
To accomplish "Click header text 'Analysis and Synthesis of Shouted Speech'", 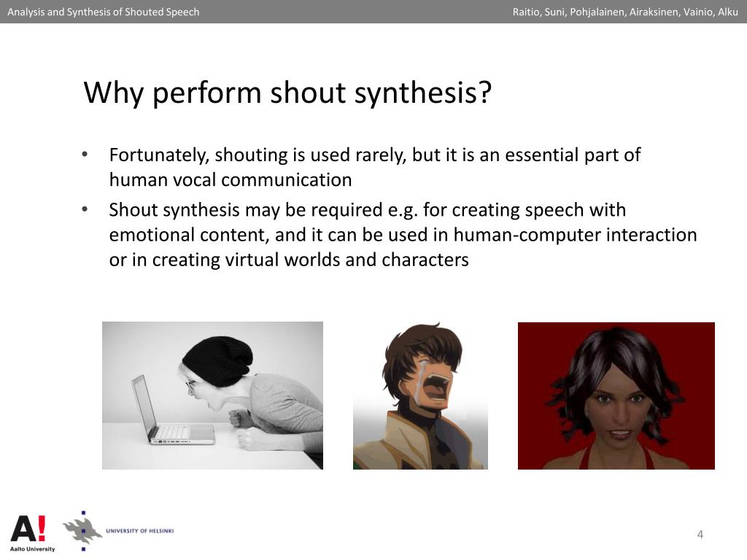I will 104,12.
